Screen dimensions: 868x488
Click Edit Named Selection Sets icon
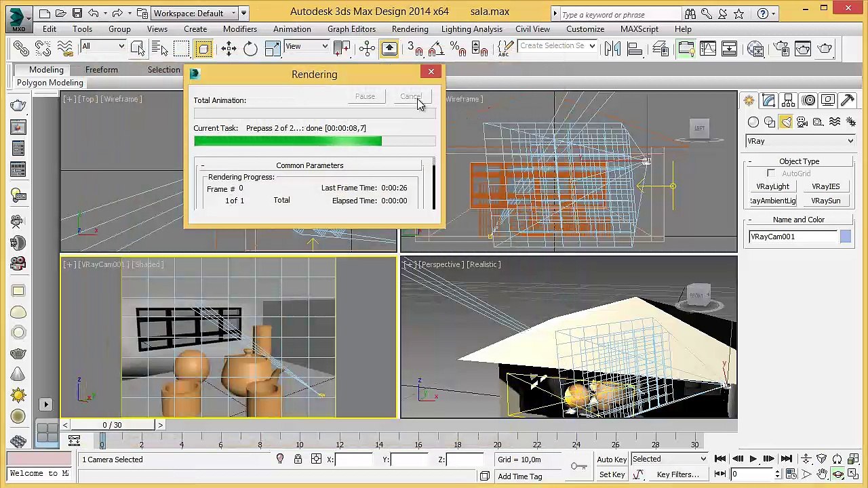(505, 48)
